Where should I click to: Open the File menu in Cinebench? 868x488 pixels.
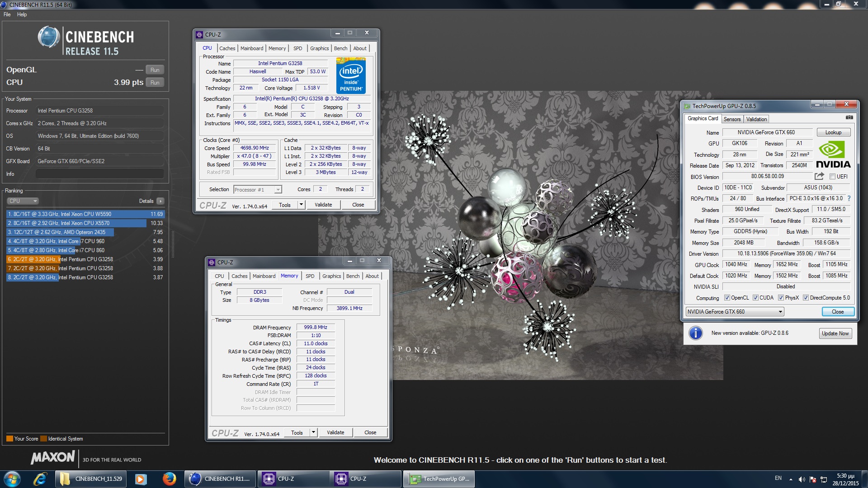coord(7,14)
